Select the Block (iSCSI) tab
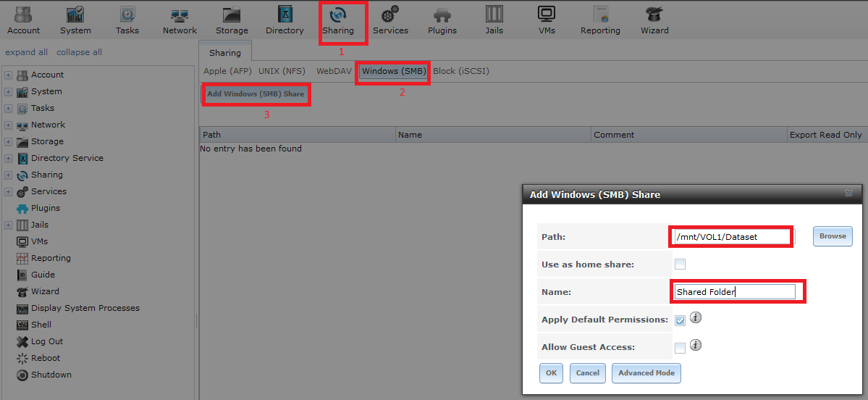Image resolution: width=868 pixels, height=400 pixels. tap(461, 71)
